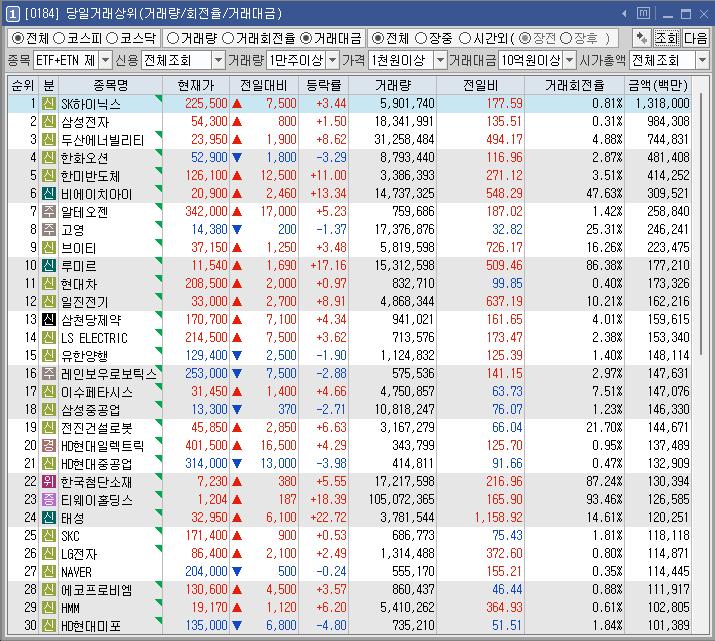Select the 장중 session radio button
Screen dimensions: 715x641
point(421,38)
